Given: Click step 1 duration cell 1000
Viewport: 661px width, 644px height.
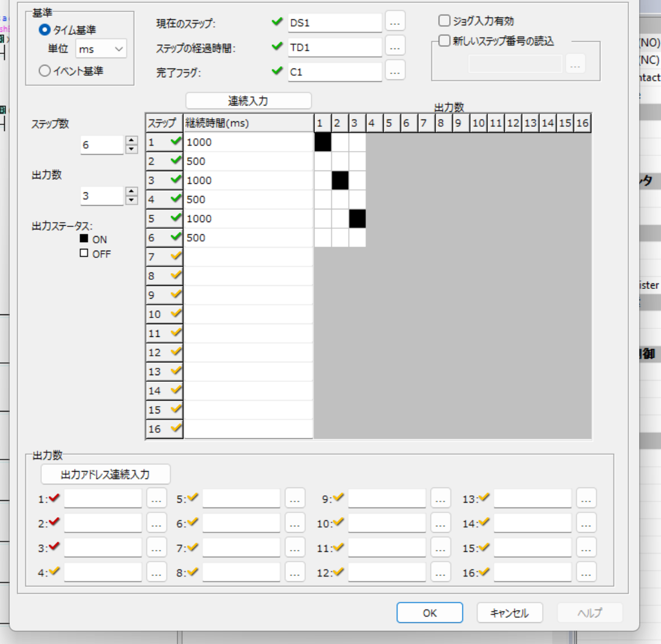Looking at the screenshot, I should (x=248, y=142).
